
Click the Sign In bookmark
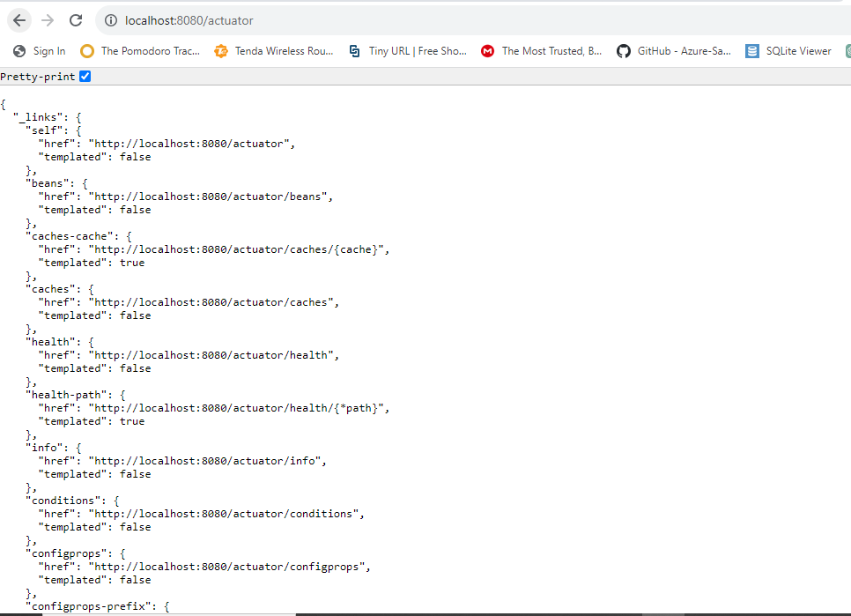(x=39, y=51)
